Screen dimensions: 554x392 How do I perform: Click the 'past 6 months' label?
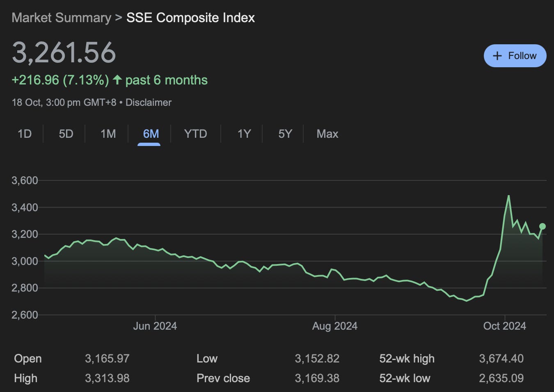[166, 80]
